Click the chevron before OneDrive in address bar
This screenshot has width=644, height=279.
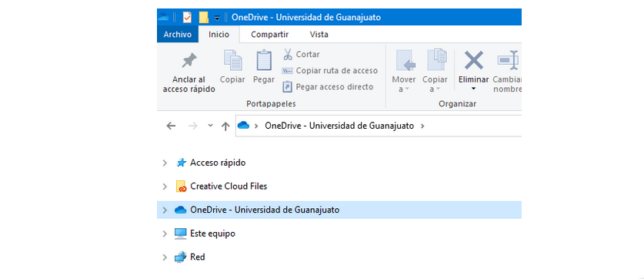pos(256,126)
